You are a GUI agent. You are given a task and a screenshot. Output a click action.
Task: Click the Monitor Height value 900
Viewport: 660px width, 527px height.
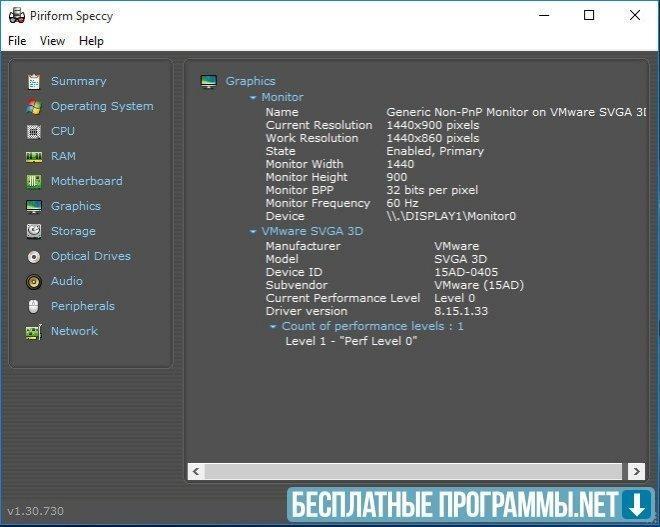click(x=397, y=177)
